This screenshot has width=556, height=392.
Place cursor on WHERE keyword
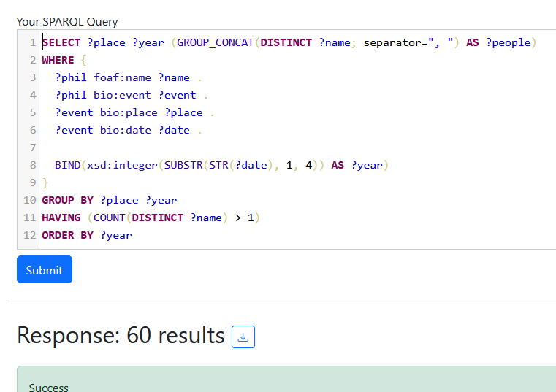[x=58, y=60]
